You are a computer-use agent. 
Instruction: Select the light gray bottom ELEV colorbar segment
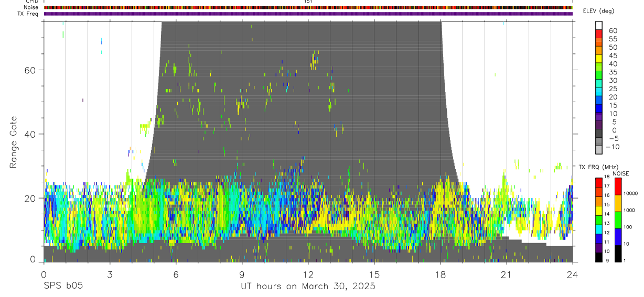(598, 150)
